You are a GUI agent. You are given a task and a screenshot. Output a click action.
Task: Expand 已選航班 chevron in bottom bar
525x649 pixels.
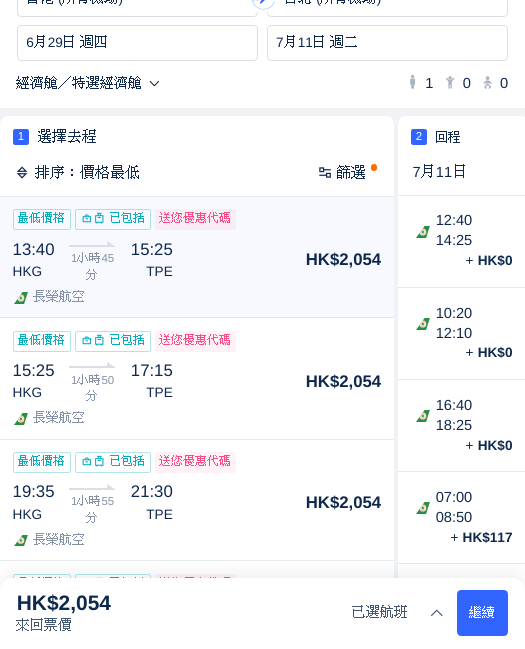click(x=436, y=613)
